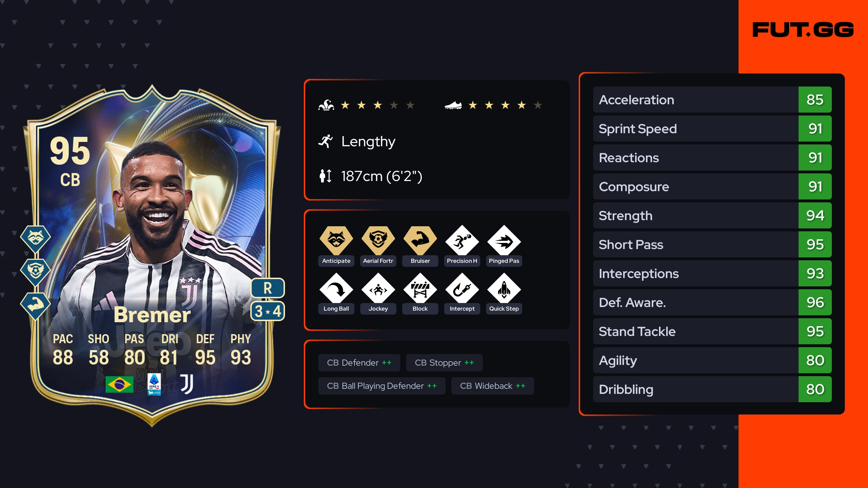Click the Juventus club badge on card

click(187, 384)
